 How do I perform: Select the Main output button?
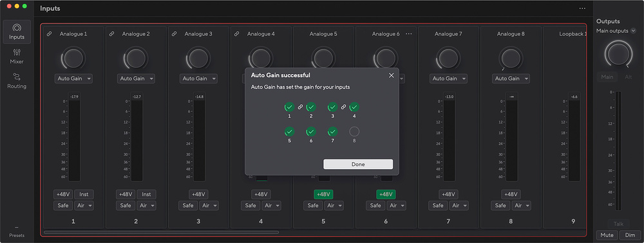[607, 77]
